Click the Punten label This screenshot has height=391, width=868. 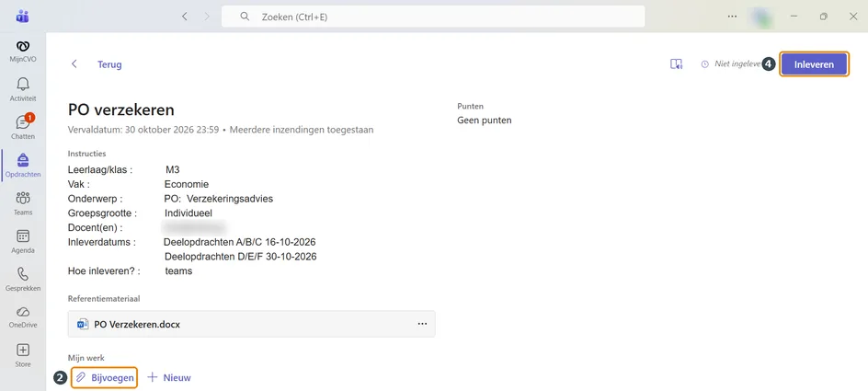(x=471, y=106)
